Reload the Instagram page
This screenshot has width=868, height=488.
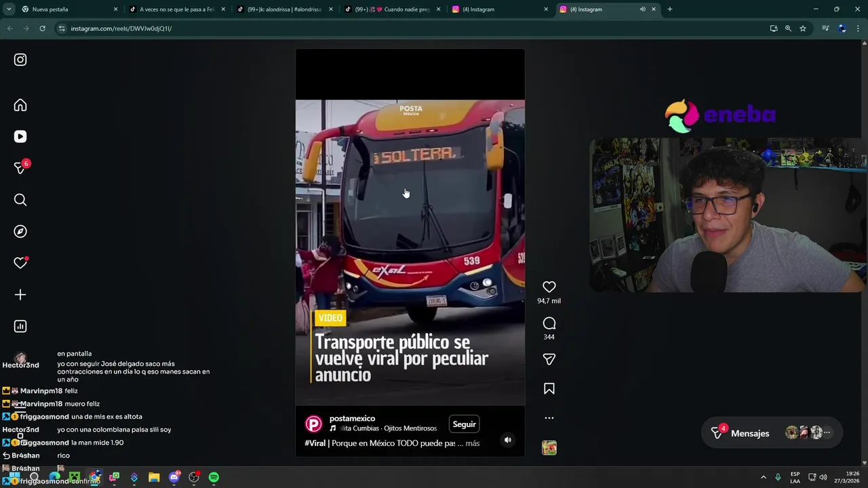point(42,28)
